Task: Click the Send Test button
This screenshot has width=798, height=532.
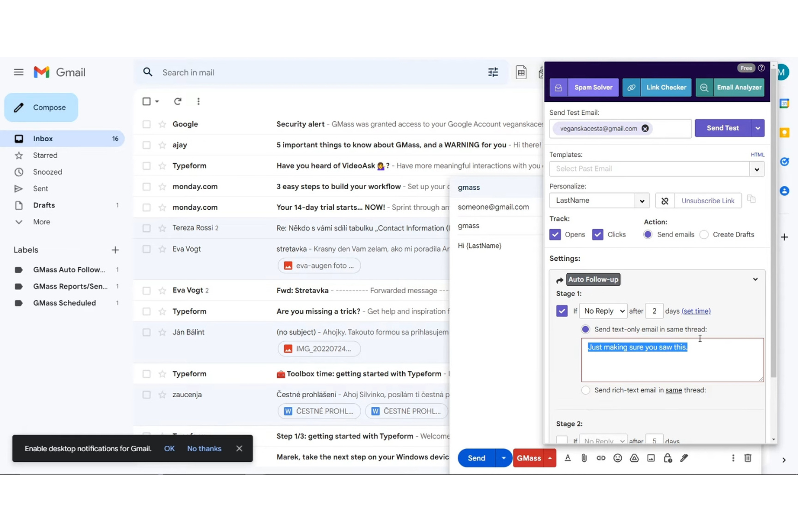Action: (x=723, y=128)
